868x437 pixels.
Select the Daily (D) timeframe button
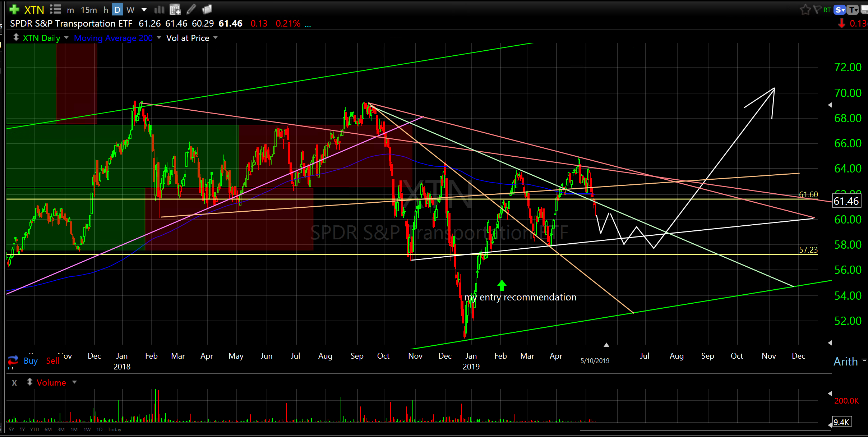point(117,10)
